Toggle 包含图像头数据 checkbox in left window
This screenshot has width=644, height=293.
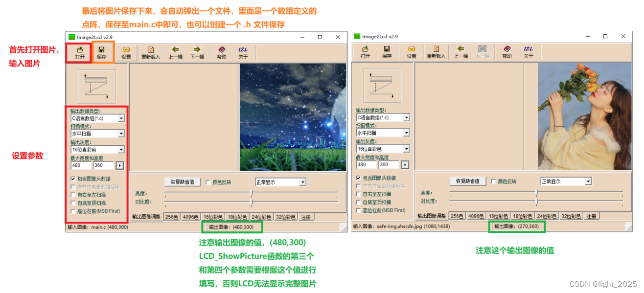pyautogui.click(x=73, y=179)
